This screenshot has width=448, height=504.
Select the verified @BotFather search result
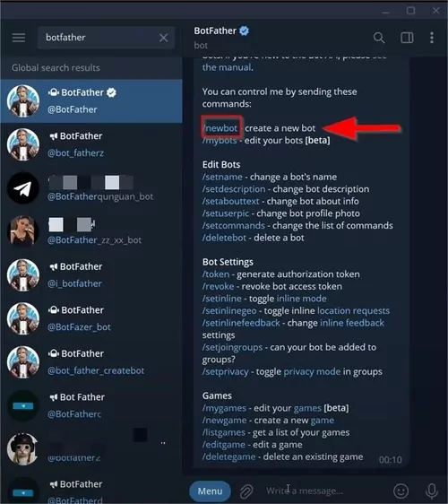pos(91,101)
